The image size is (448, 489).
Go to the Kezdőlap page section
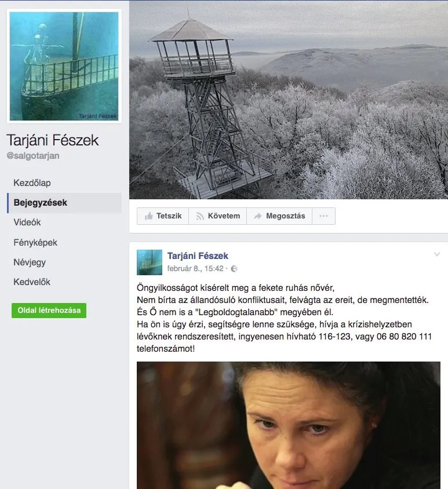click(x=32, y=183)
